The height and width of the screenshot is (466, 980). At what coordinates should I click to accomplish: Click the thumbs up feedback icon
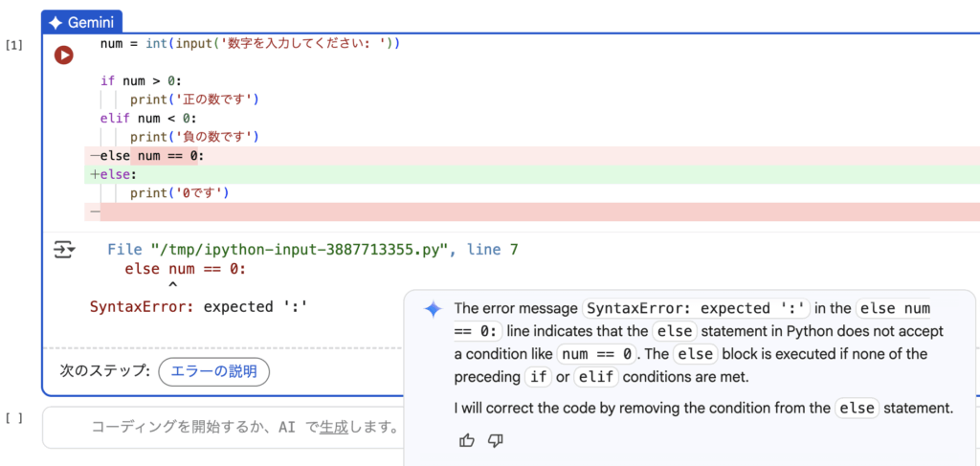pyautogui.click(x=467, y=440)
